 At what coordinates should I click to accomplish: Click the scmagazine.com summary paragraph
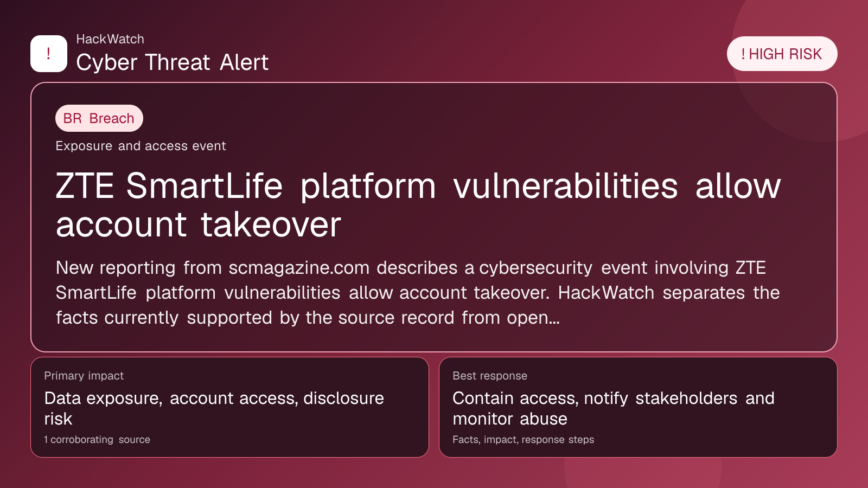click(x=418, y=293)
